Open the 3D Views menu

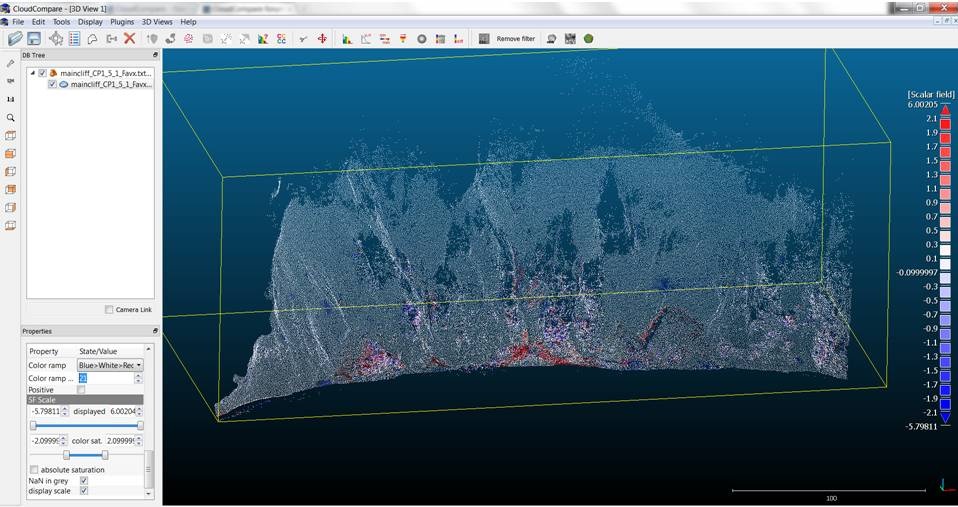click(x=158, y=21)
